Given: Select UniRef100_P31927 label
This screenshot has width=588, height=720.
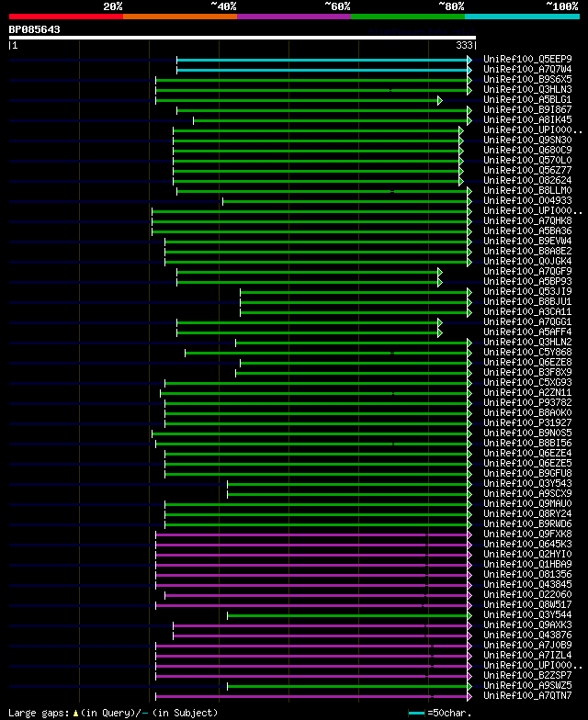Looking at the screenshot, I should 527,422.
